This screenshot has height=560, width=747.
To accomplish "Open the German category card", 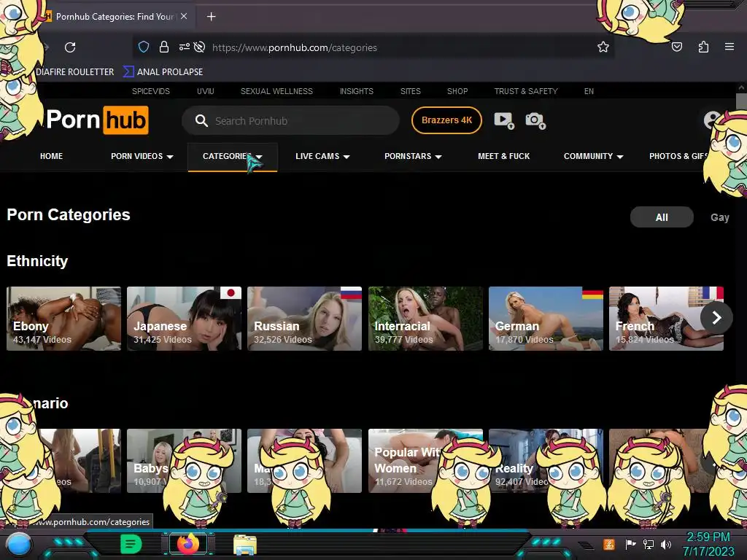I will point(546,319).
